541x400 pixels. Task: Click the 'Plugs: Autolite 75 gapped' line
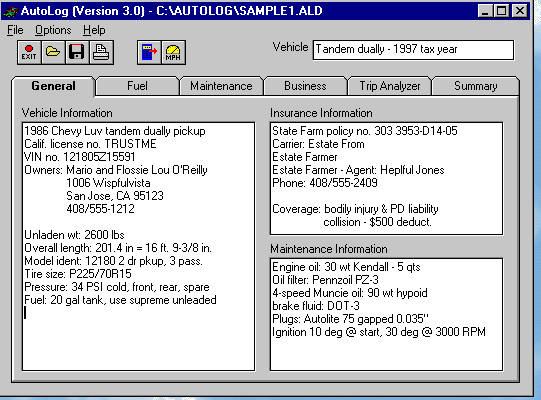point(351,319)
